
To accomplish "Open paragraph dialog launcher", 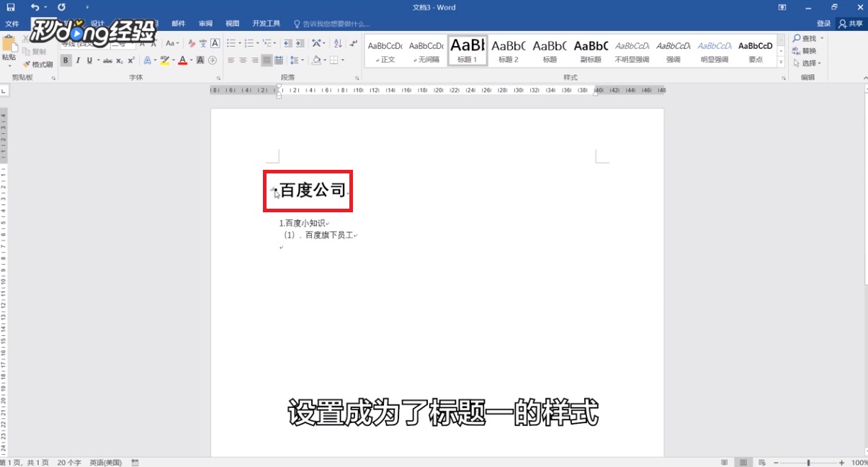I will click(357, 77).
